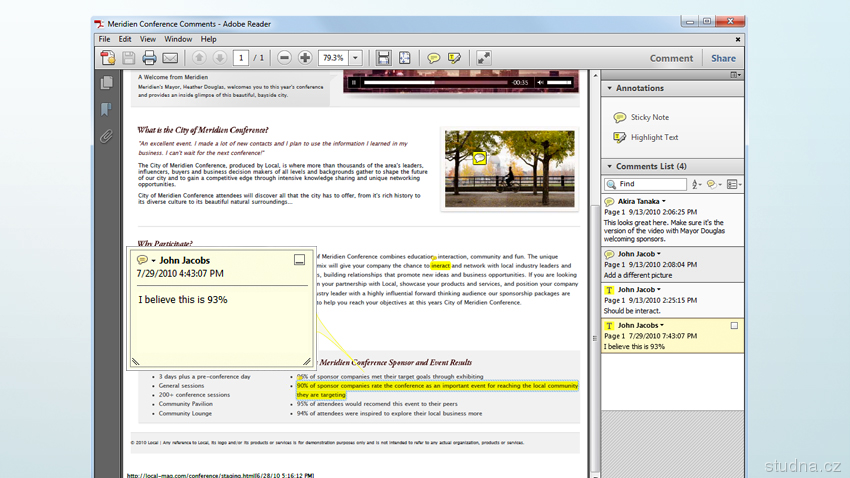Collapse the Annotations section
The height and width of the screenshot is (478, 850).
(609, 88)
